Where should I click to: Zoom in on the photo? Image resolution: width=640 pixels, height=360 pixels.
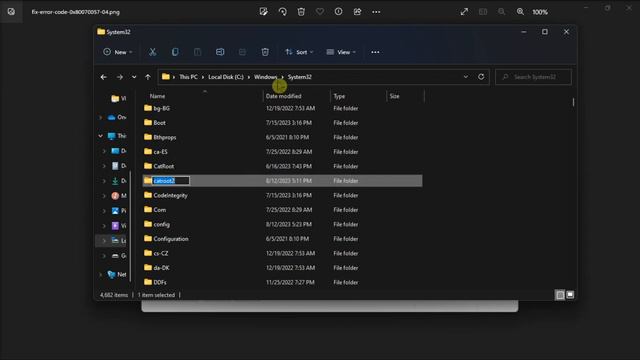click(x=520, y=12)
